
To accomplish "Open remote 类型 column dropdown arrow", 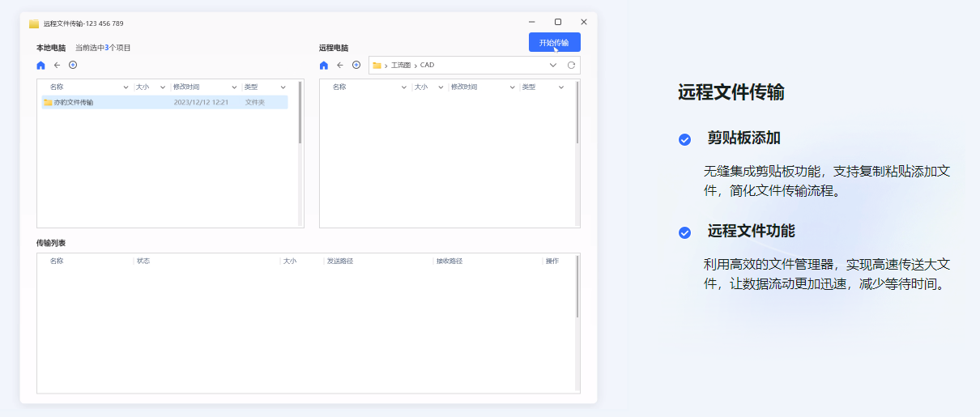I will click(x=561, y=87).
